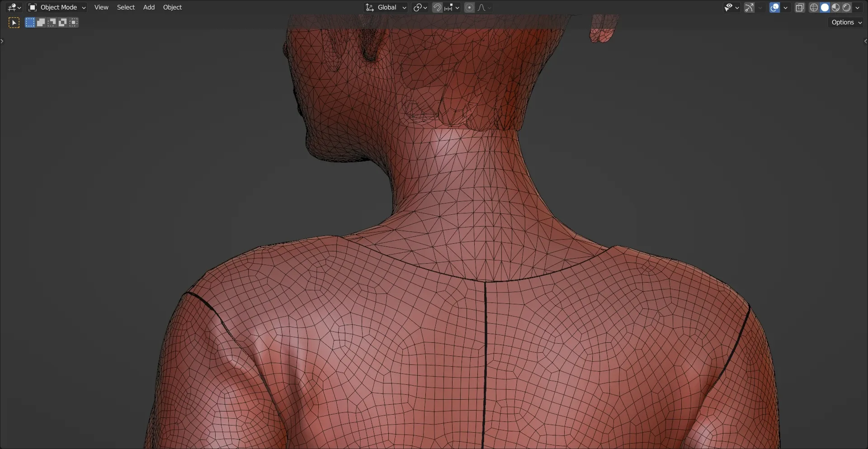The width and height of the screenshot is (868, 449).
Task: Open the shading options dropdown arrow
Action: [857, 7]
